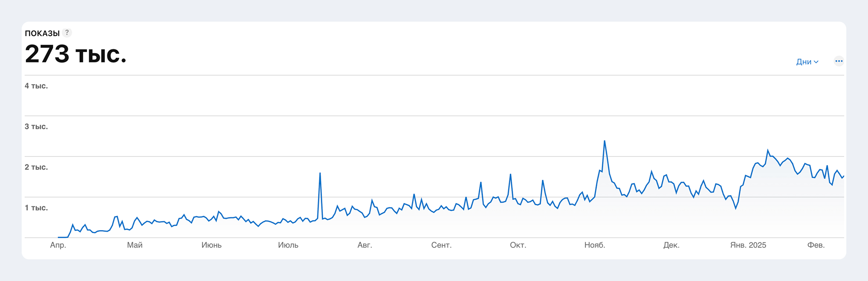Click the question mark help icon beside ПОКАЗЫ

point(67,33)
